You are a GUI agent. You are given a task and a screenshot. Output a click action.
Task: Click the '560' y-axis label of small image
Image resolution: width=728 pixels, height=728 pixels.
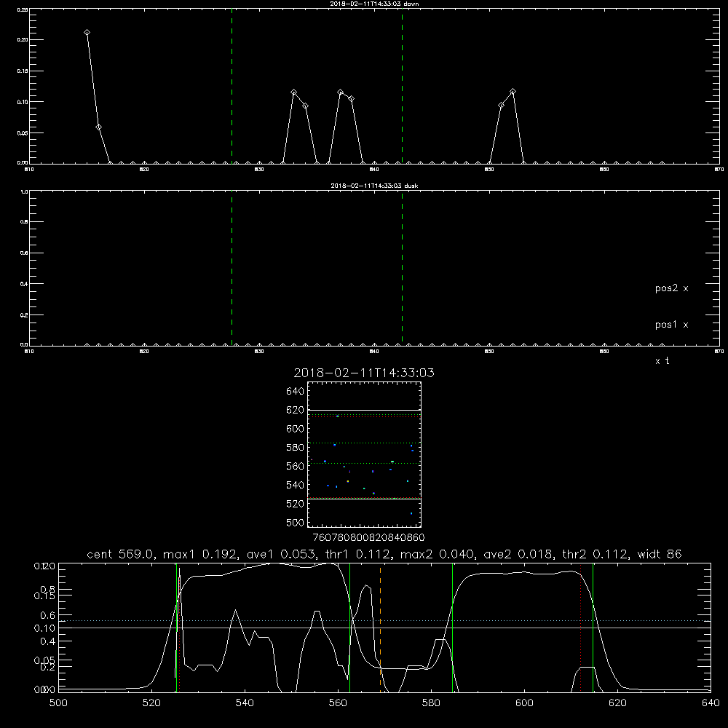[x=296, y=466]
